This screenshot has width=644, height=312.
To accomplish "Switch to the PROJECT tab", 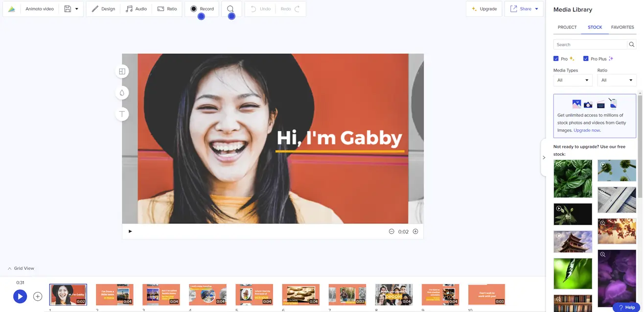I will pos(567,27).
